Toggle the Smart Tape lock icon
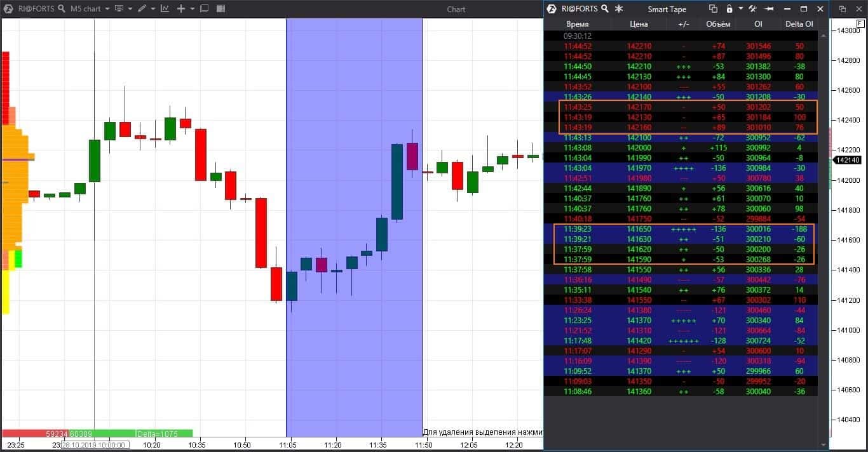Screen dimensions: 868x452 coord(729,9)
